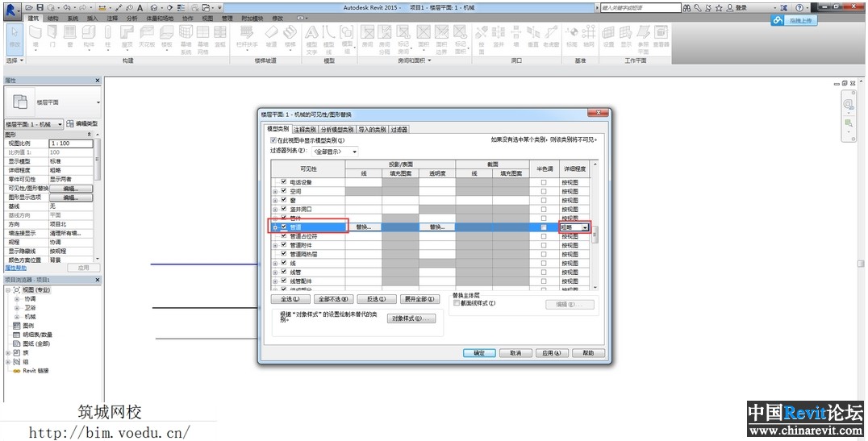Uncheck visibility checkbox for 管道附件

(284, 245)
